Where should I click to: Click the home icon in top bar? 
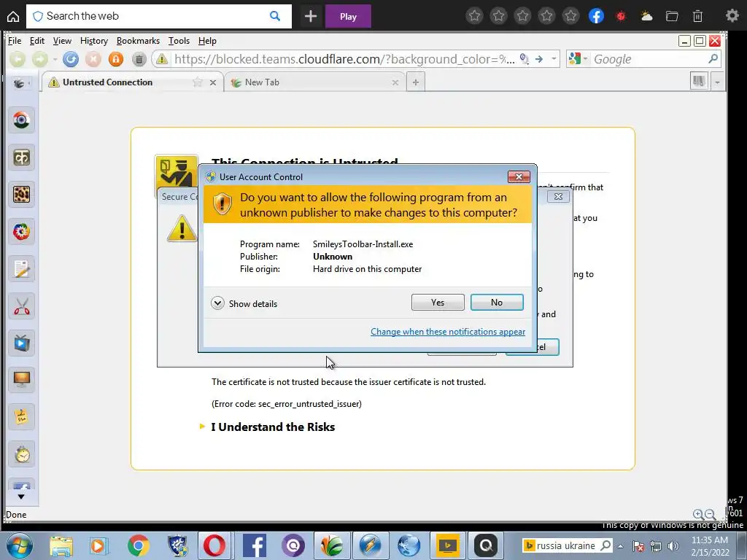(x=13, y=17)
